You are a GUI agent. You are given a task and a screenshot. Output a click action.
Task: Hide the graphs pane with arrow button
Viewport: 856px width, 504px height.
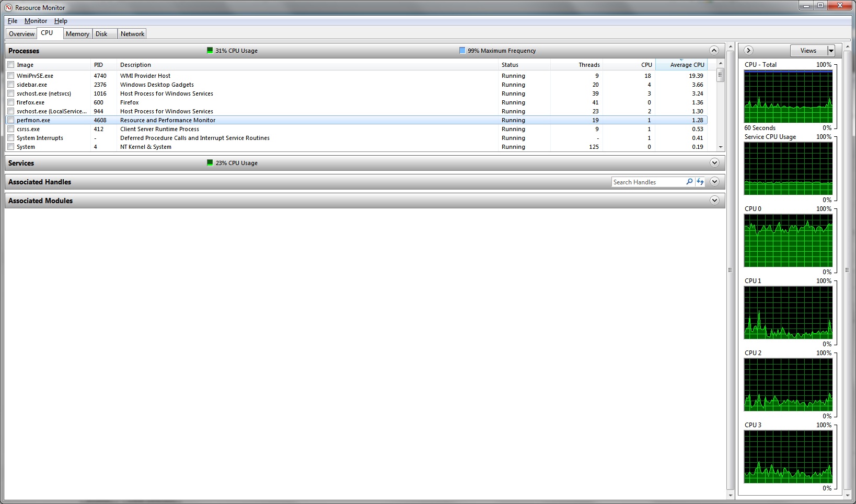pyautogui.click(x=748, y=51)
